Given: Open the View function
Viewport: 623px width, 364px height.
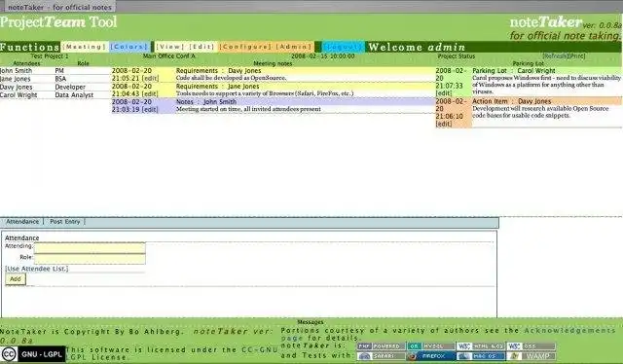Looking at the screenshot, I should 170,47.
